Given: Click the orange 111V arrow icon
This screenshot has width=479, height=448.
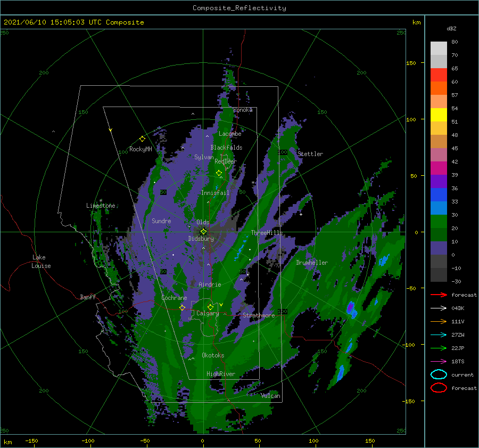Looking at the screenshot, I should (x=439, y=321).
